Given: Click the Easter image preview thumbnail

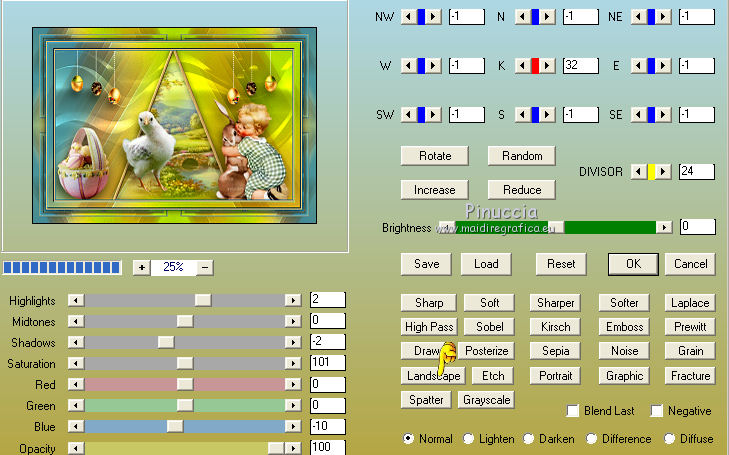Looking at the screenshot, I should 174,125.
